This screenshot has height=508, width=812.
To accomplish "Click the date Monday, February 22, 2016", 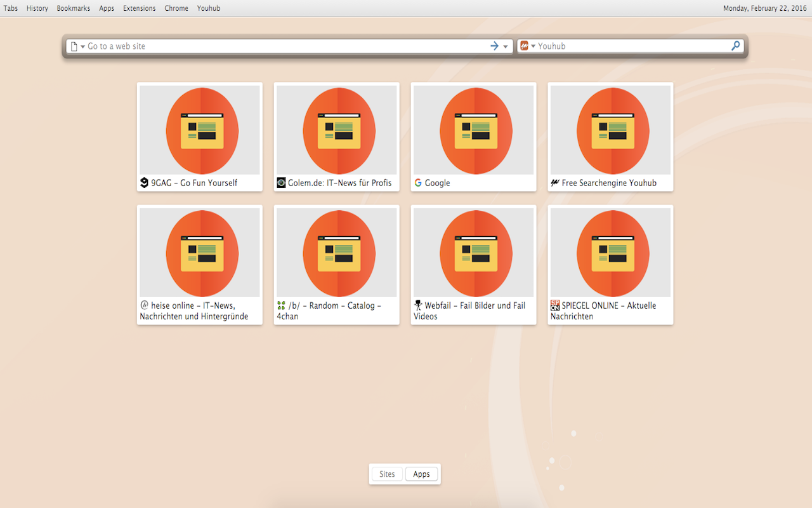I will click(x=765, y=8).
